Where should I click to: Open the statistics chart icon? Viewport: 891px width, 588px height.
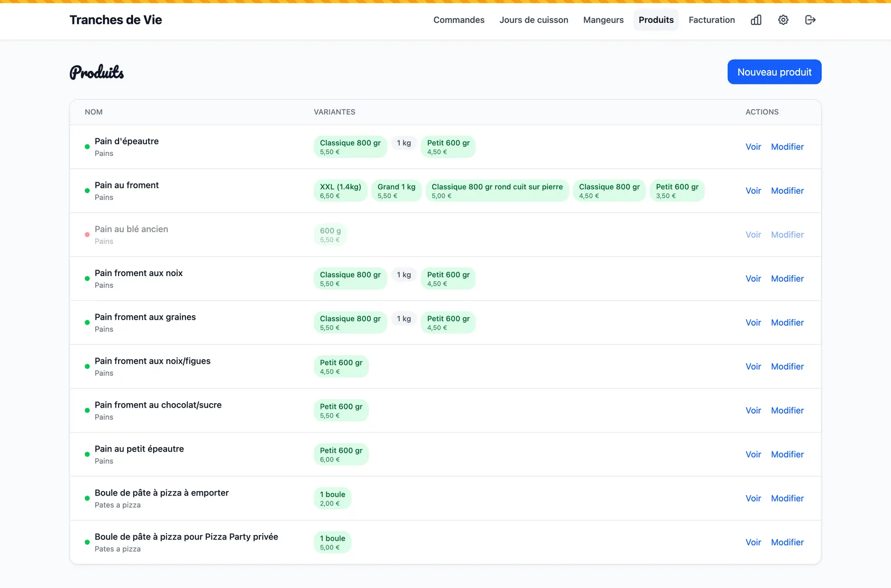pos(756,20)
